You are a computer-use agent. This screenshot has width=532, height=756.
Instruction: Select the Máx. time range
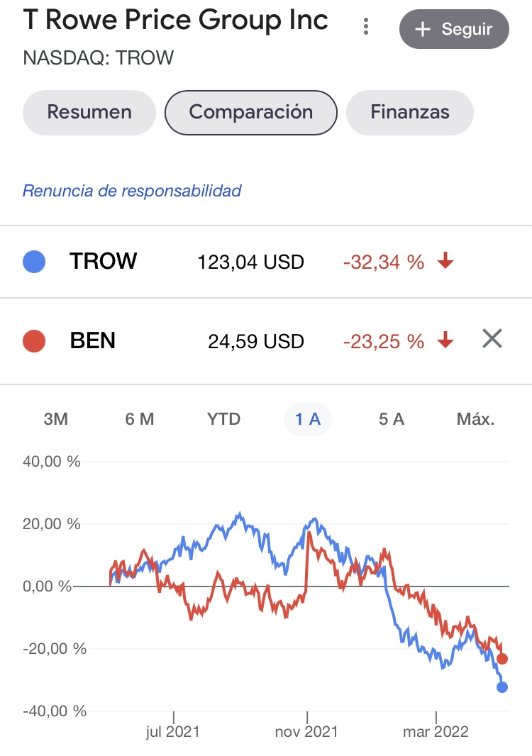(x=475, y=419)
